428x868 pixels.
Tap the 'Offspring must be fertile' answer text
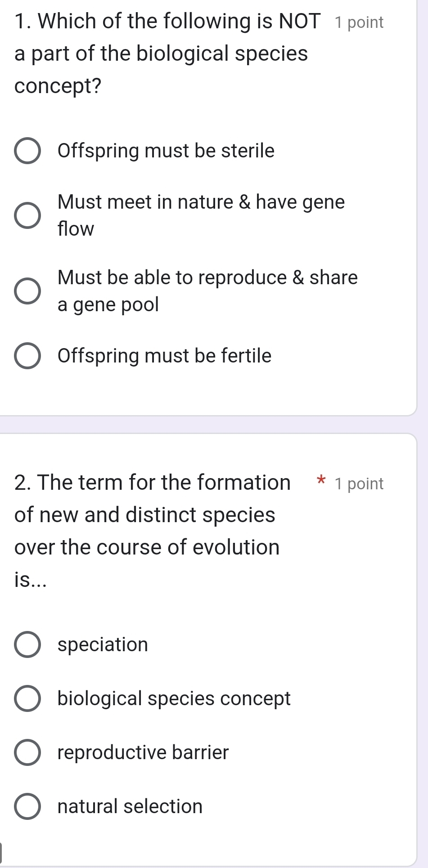point(164,356)
